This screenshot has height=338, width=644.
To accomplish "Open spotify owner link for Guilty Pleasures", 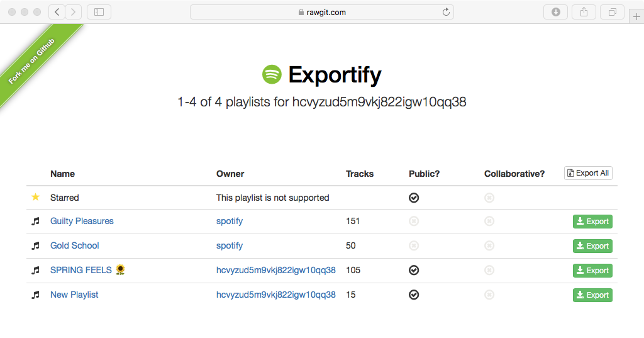I will tap(230, 221).
